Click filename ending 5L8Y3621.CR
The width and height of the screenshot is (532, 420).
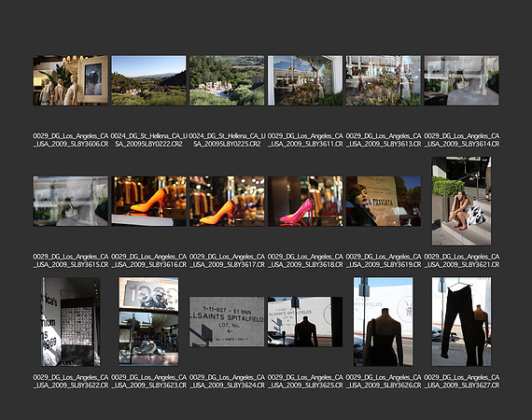coord(461,260)
